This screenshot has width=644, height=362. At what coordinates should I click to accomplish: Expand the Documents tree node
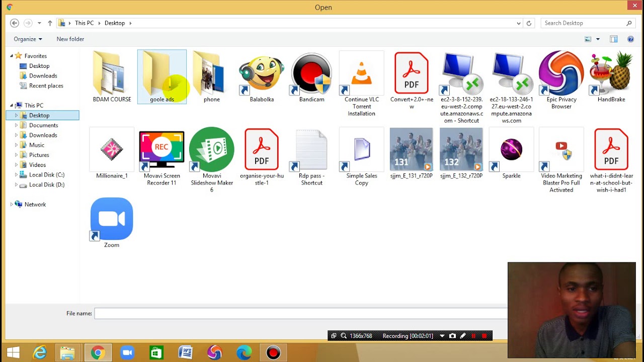point(16,125)
